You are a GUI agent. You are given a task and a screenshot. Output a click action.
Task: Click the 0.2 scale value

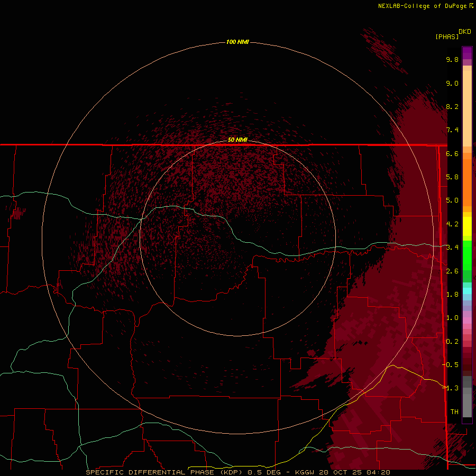coord(452,342)
